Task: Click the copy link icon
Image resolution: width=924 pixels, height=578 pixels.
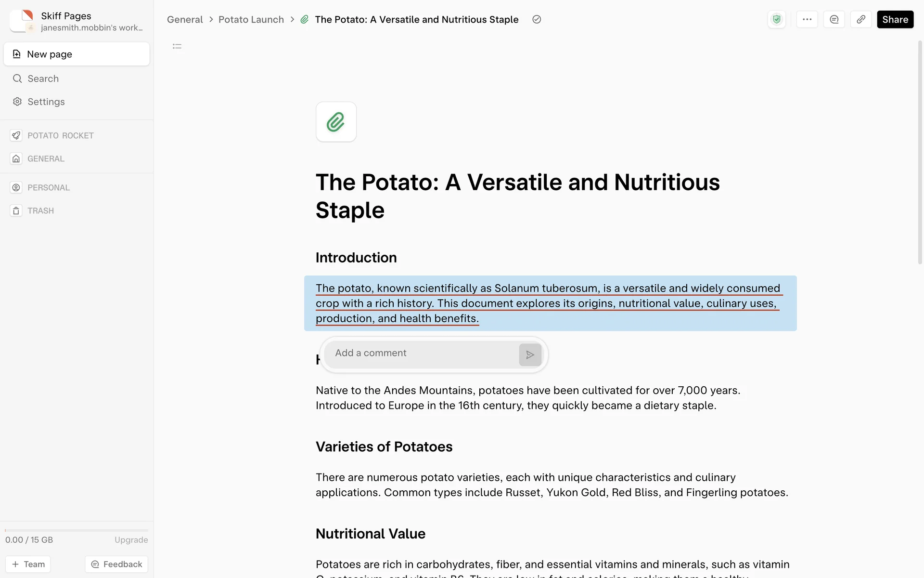Action: [861, 19]
